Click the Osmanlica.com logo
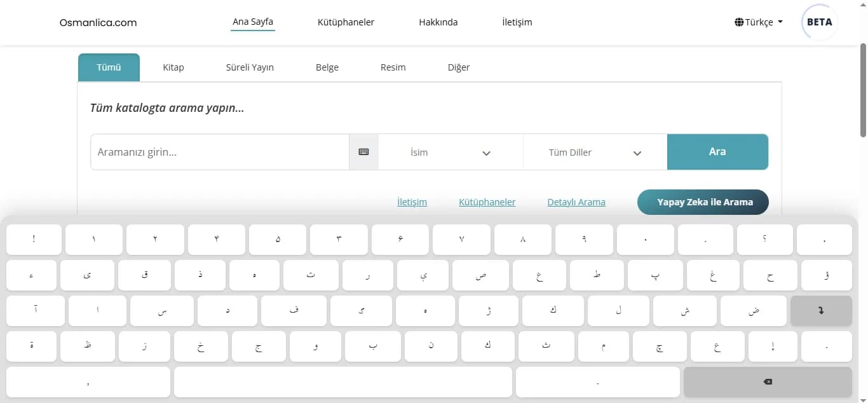 tap(98, 22)
